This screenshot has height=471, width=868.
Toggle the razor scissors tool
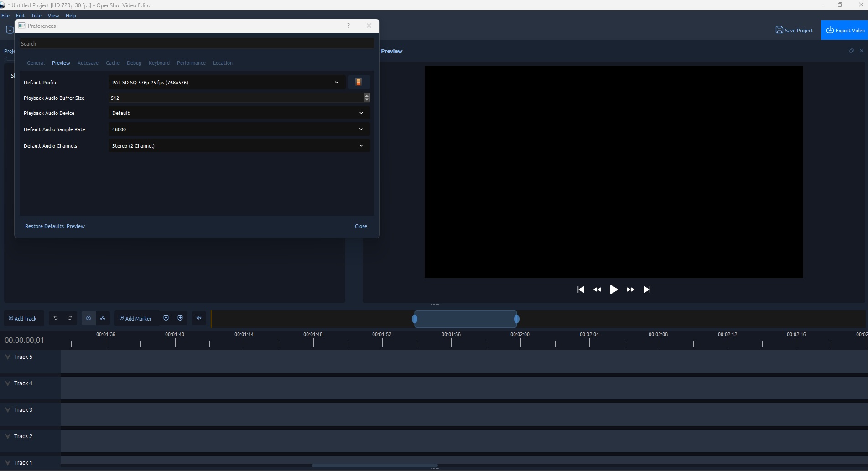(x=103, y=318)
